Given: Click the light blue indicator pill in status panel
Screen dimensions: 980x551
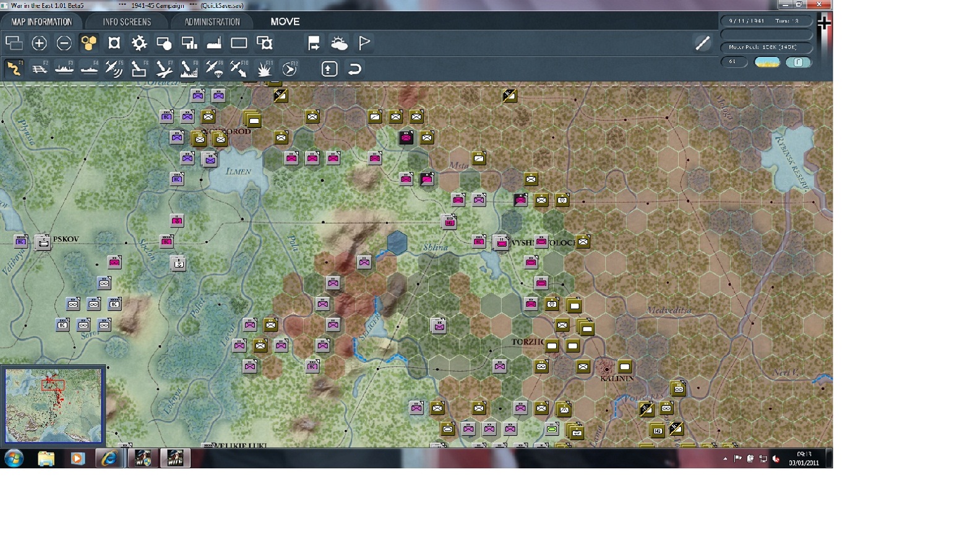Looking at the screenshot, I should click(798, 62).
